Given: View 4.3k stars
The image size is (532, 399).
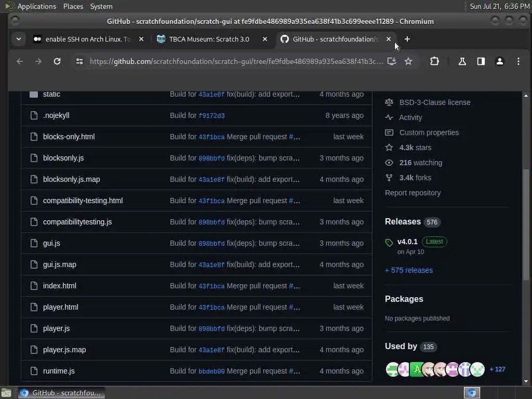Looking at the screenshot, I should [x=415, y=148].
